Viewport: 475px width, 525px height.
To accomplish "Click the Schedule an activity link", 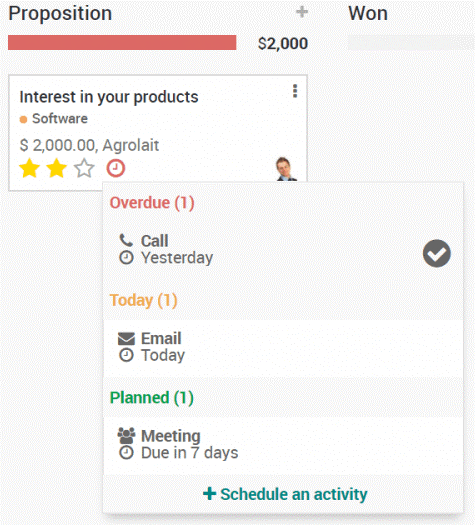I will (285, 494).
